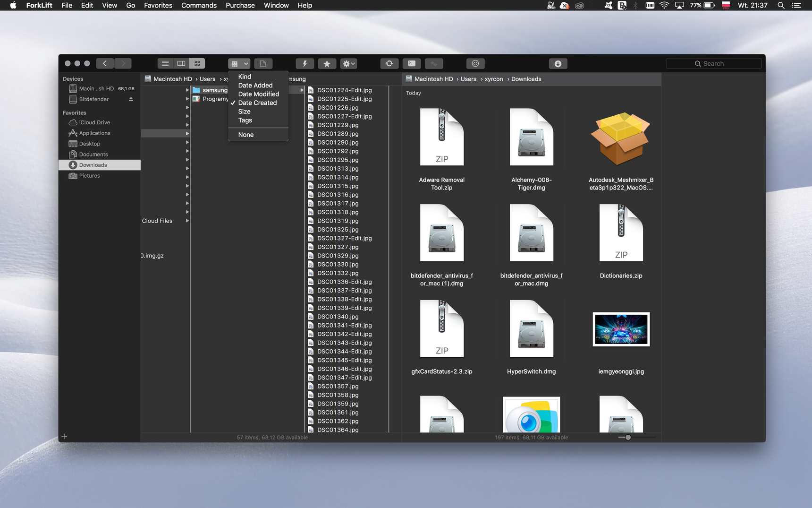
Task: Go back with the toolbar back arrow
Action: pyautogui.click(x=105, y=63)
